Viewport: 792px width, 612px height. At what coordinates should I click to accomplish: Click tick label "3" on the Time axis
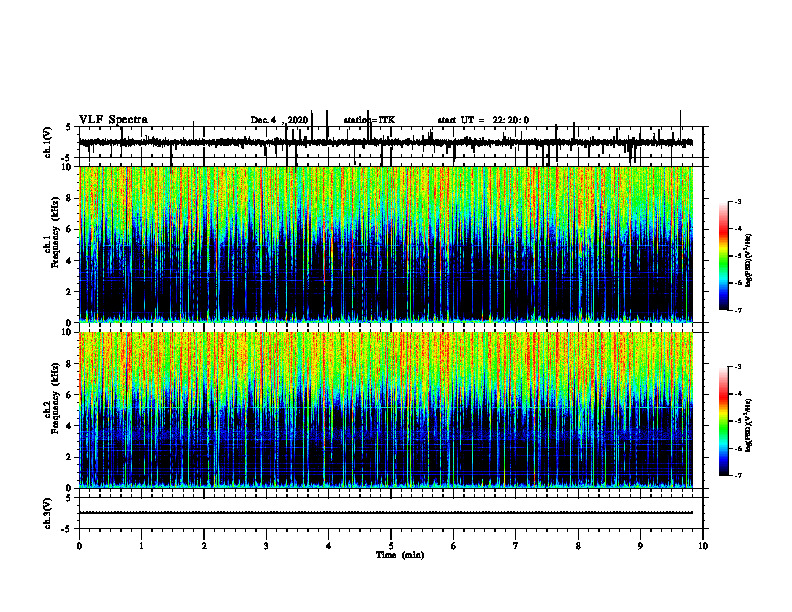(266, 546)
